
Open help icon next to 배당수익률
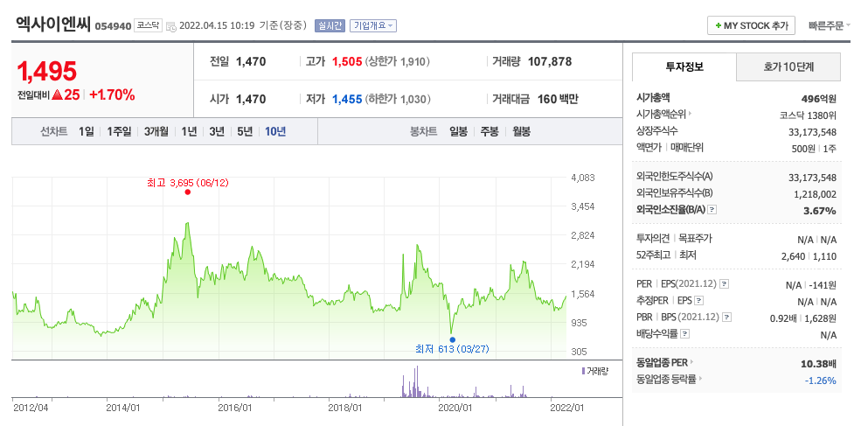pyautogui.click(x=684, y=334)
